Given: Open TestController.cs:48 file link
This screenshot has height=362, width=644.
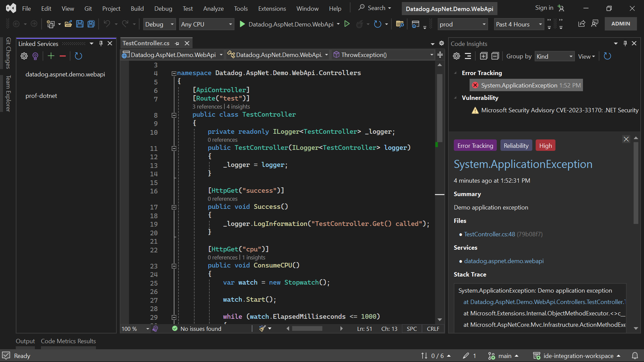Looking at the screenshot, I should coord(489,234).
